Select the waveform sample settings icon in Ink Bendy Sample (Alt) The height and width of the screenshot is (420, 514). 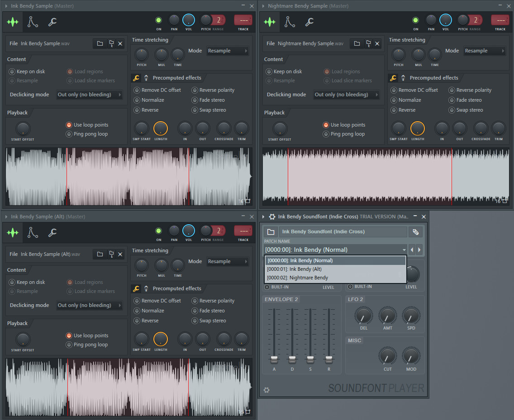(x=13, y=232)
